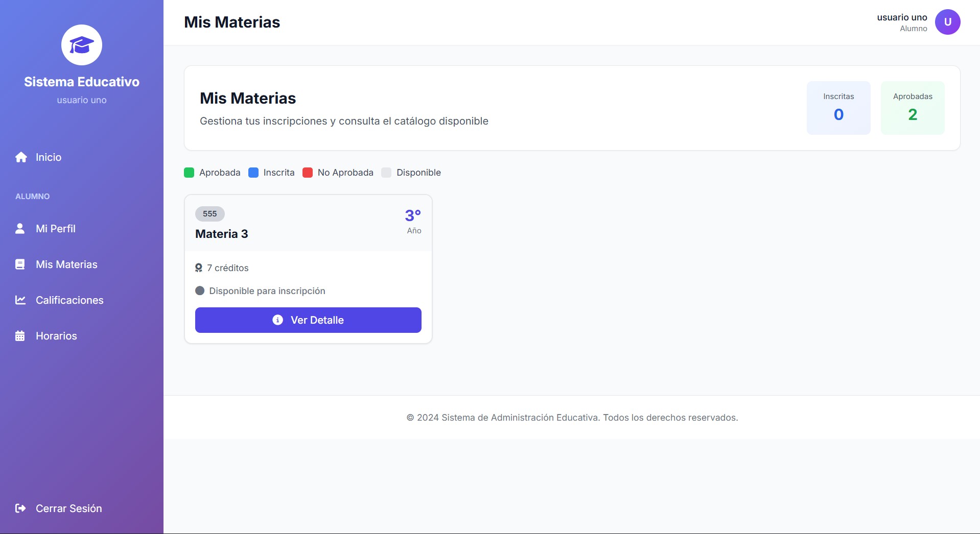Click the info icon inside Ver Detalle button
Viewport: 980px width, 534px height.
point(277,320)
